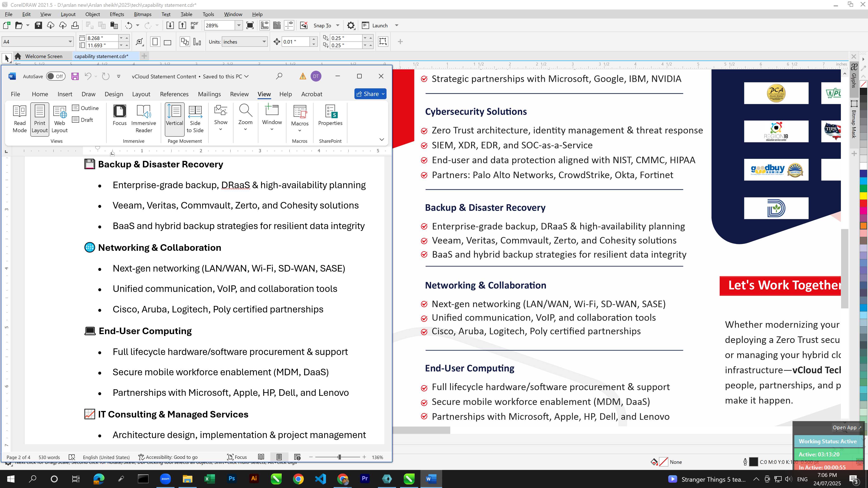Enable Web Layout view
This screenshot has width=868, height=488.
[60, 119]
